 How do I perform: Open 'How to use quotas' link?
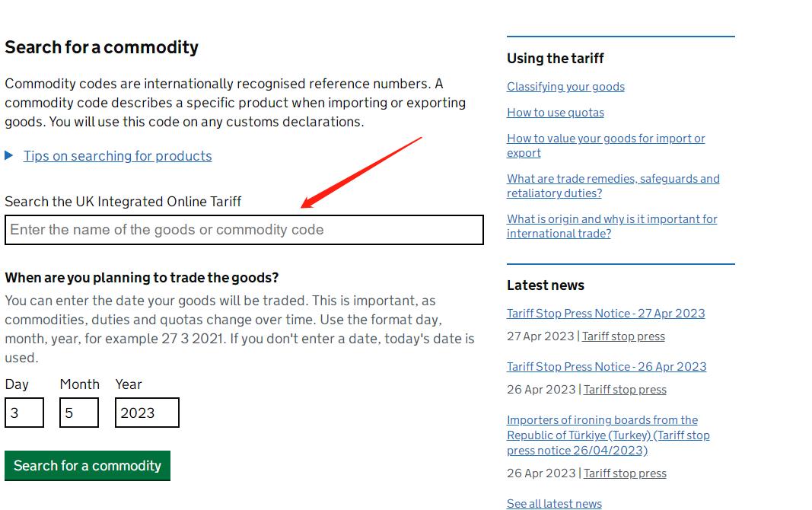(x=556, y=113)
